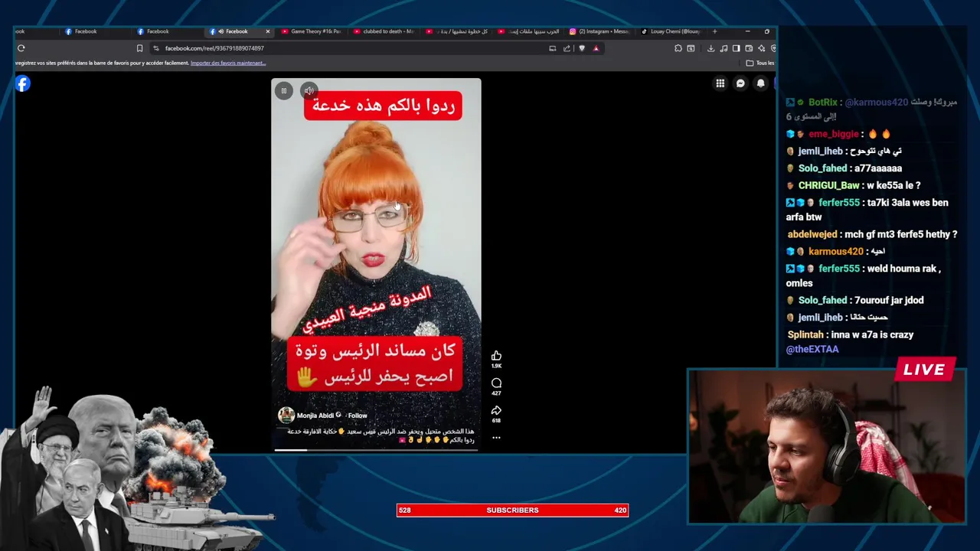Share the reel with arrow icon
The width and height of the screenshot is (980, 551).
[x=496, y=411]
